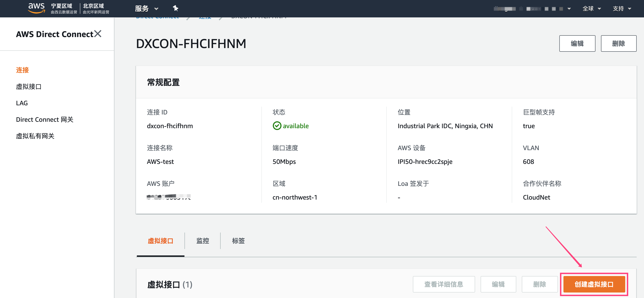This screenshot has width=644, height=298.
Task: Open the 服务 services dropdown
Action: [x=146, y=9]
